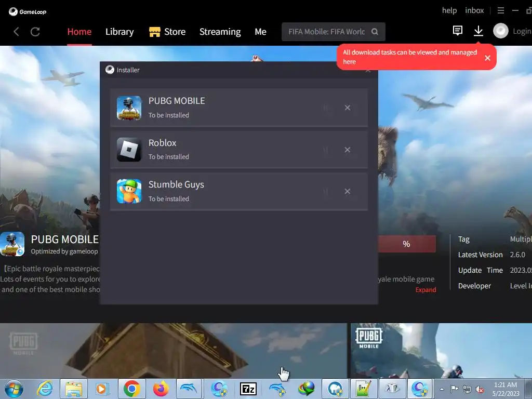Click the red download progress button

(x=406, y=244)
